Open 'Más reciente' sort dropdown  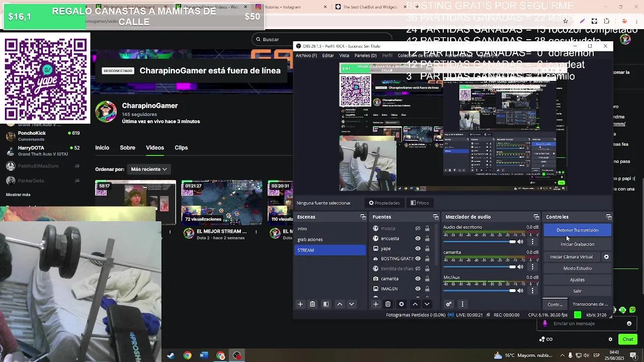(149, 169)
